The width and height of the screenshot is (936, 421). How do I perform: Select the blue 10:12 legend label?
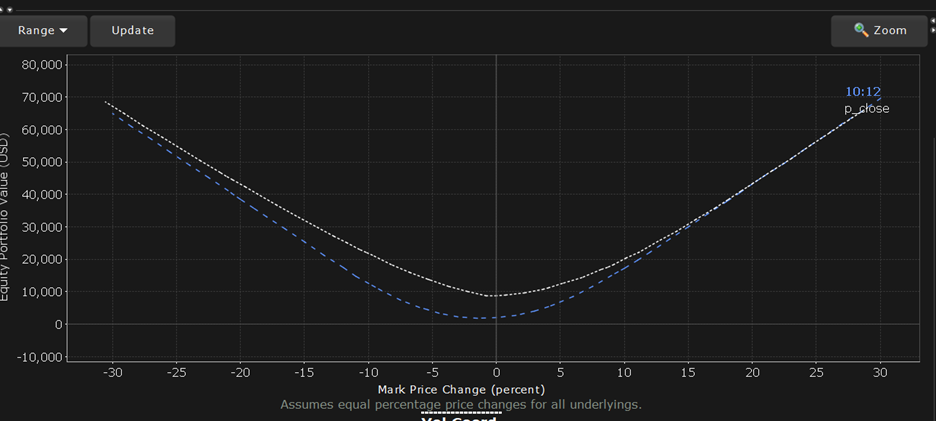863,92
